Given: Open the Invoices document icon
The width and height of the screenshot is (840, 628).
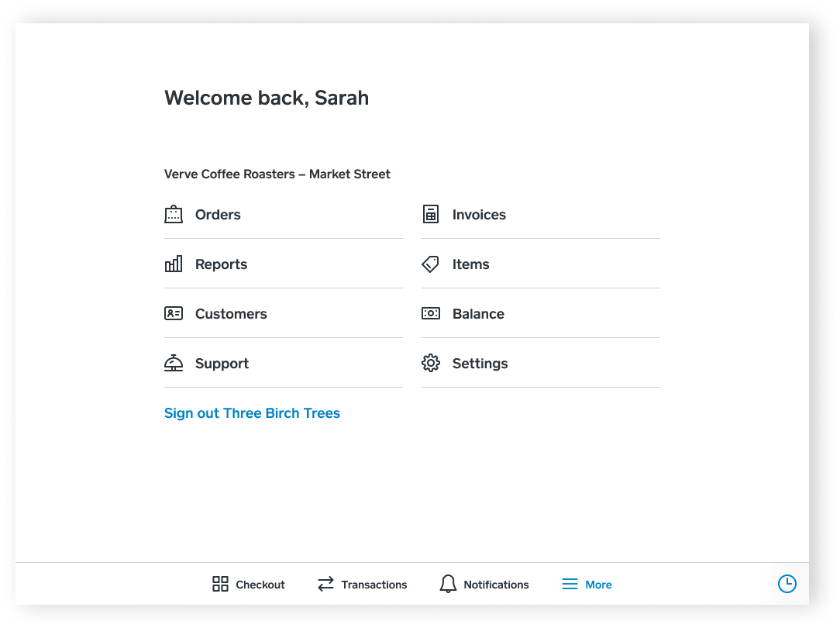Looking at the screenshot, I should 431,214.
